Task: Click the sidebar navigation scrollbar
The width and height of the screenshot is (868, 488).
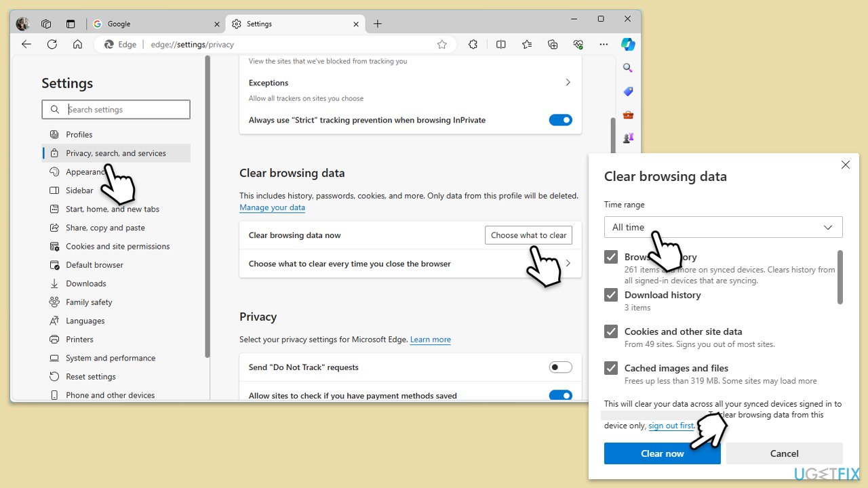Action: click(x=207, y=207)
